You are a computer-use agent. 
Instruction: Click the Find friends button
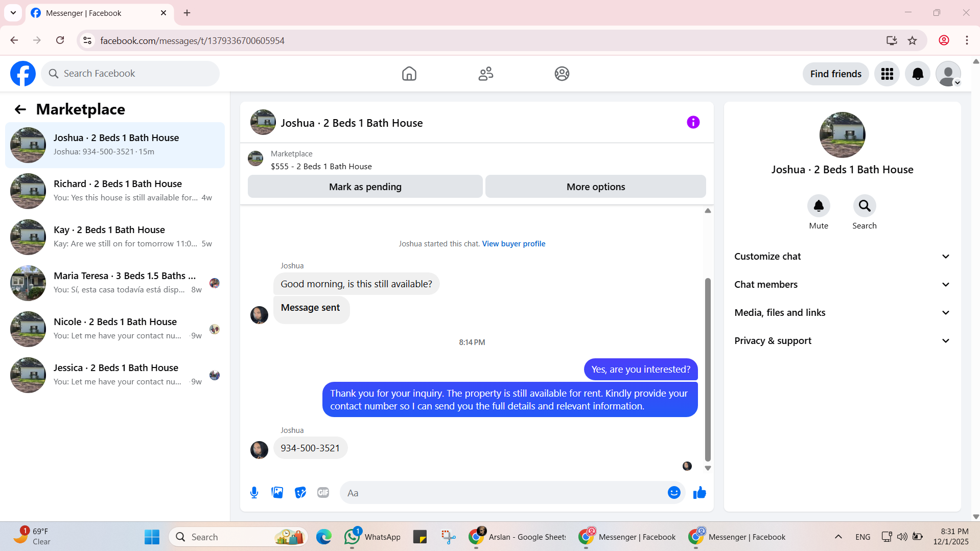tap(836, 74)
